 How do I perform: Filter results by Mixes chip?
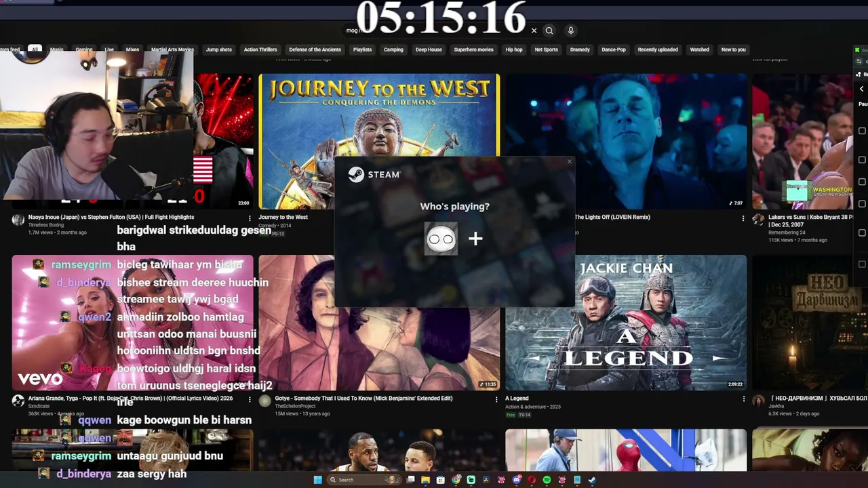click(x=132, y=49)
